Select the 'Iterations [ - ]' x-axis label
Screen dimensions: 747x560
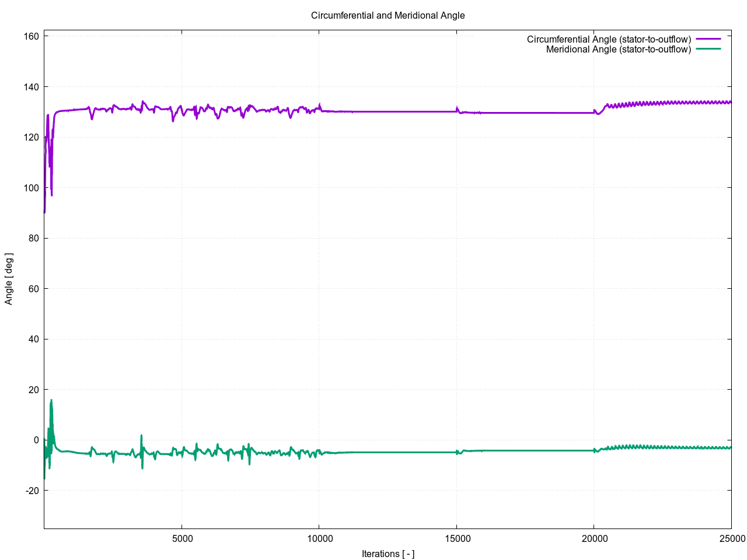(x=388, y=554)
